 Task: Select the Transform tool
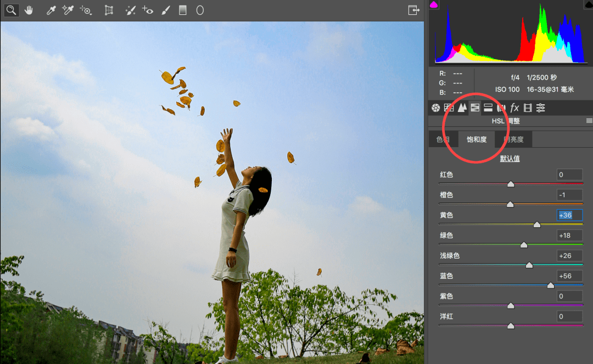tap(109, 10)
